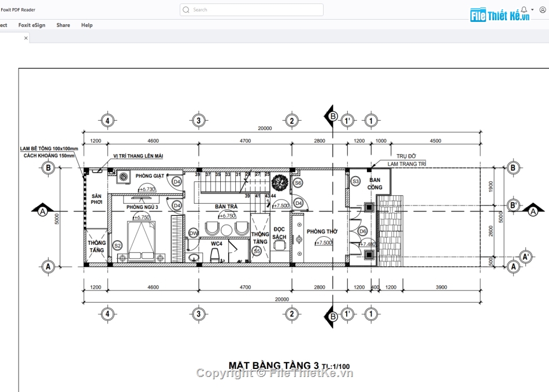Open the Share menu

point(63,25)
